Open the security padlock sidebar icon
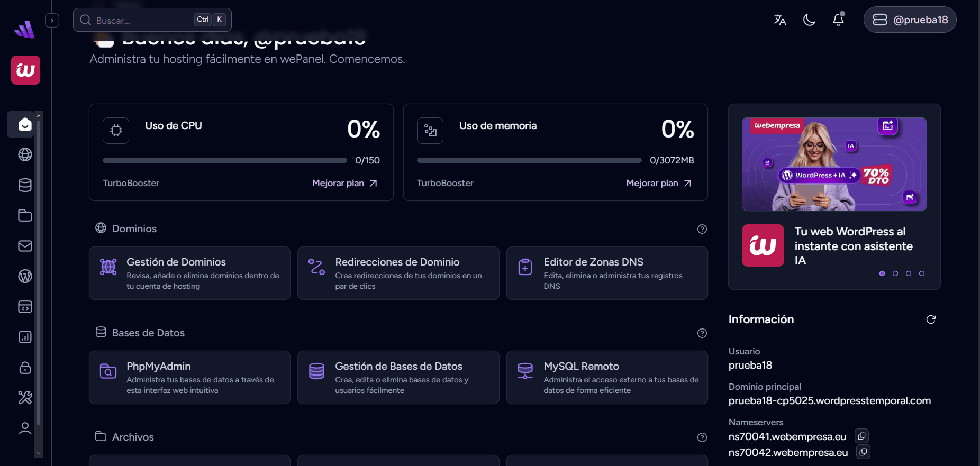This screenshot has height=466, width=980. coord(25,368)
